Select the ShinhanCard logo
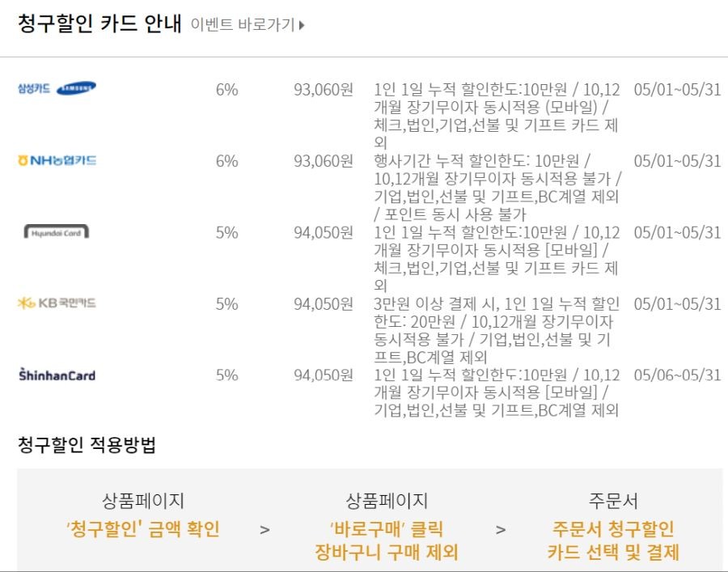Viewport: 728px width, 572px height. click(57, 375)
